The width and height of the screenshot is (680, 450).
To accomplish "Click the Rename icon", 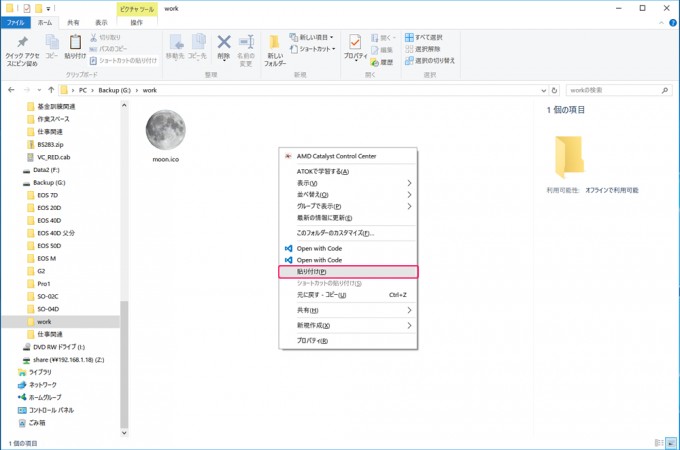I will point(246,42).
